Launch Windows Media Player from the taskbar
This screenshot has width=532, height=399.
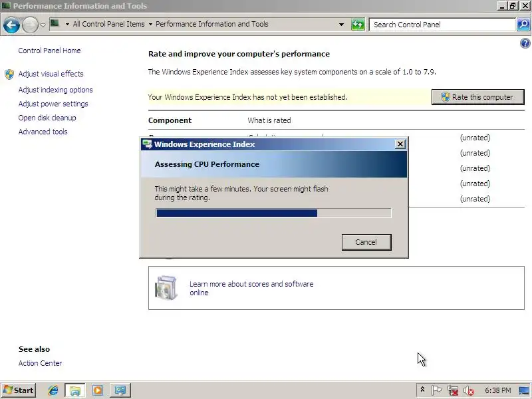coord(98,390)
